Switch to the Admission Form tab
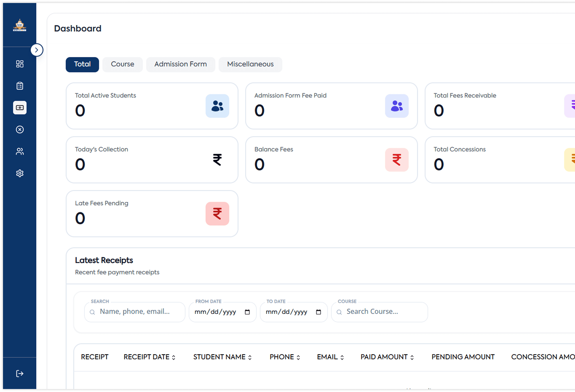Viewport: 575px width, 392px height. (181, 64)
